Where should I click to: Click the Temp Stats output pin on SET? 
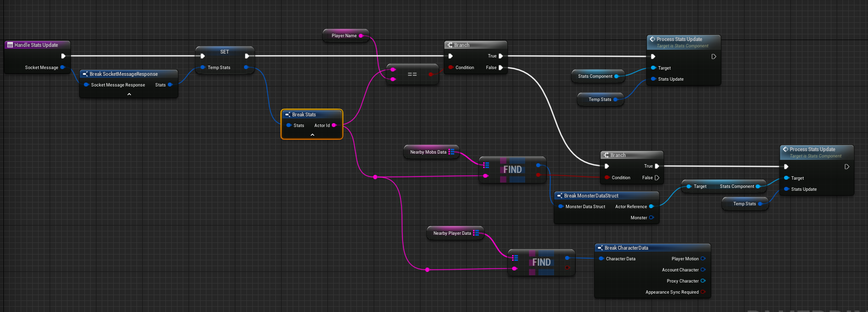pos(246,68)
